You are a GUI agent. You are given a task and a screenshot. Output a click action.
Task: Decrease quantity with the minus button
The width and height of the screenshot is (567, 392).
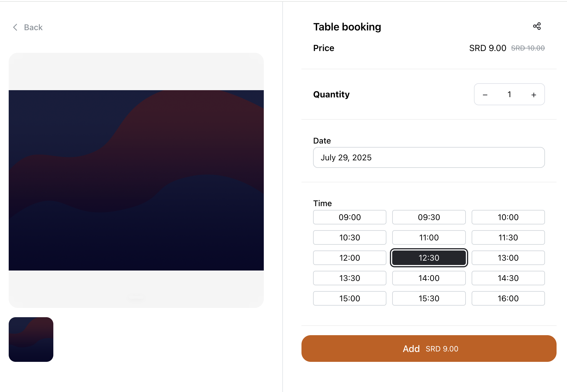tap(485, 95)
